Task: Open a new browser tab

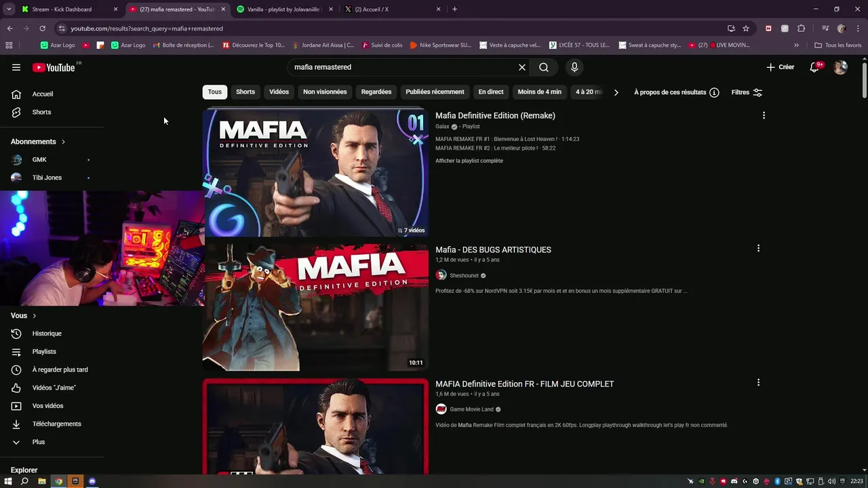Action: click(454, 9)
